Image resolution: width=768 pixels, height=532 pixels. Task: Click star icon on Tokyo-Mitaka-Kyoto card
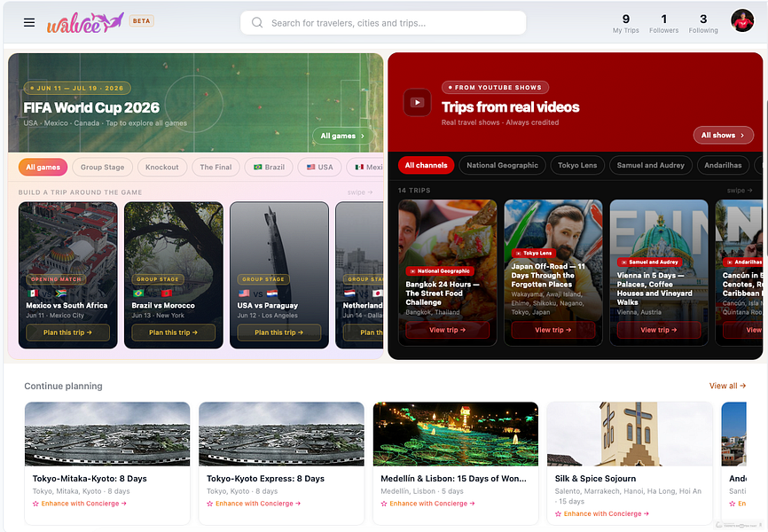point(35,504)
